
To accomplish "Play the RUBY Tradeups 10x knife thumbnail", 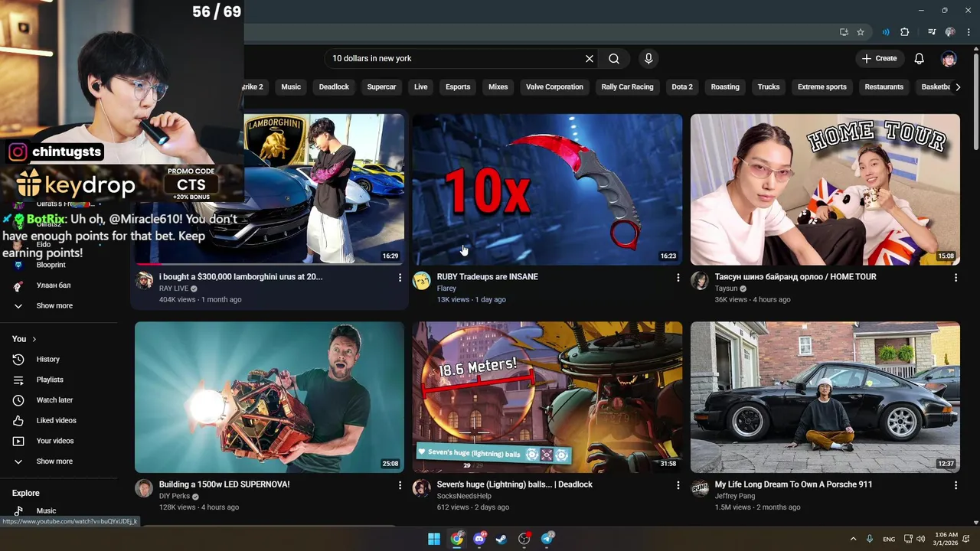I will click(x=547, y=190).
